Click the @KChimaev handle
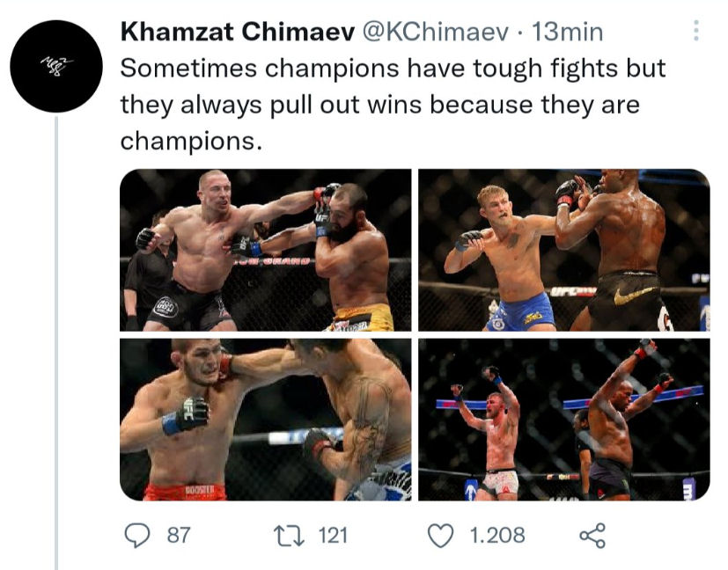 click(x=435, y=33)
